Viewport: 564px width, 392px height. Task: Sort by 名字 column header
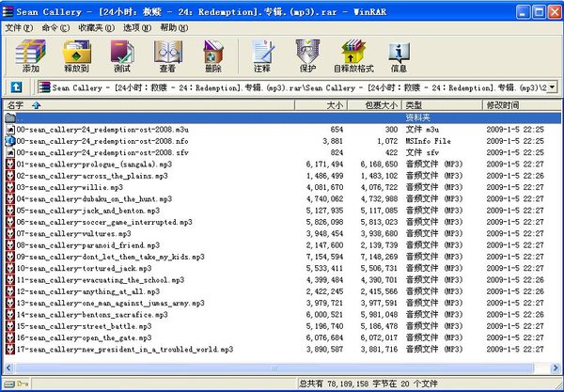coord(149,105)
